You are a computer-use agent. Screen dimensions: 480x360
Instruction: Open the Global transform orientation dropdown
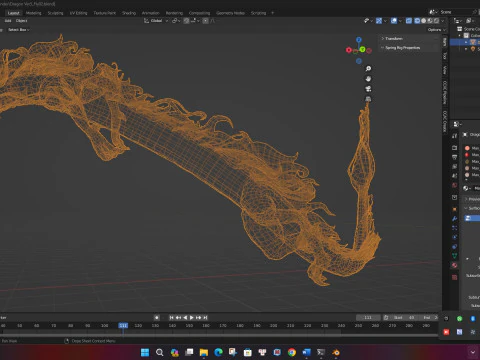(156, 21)
